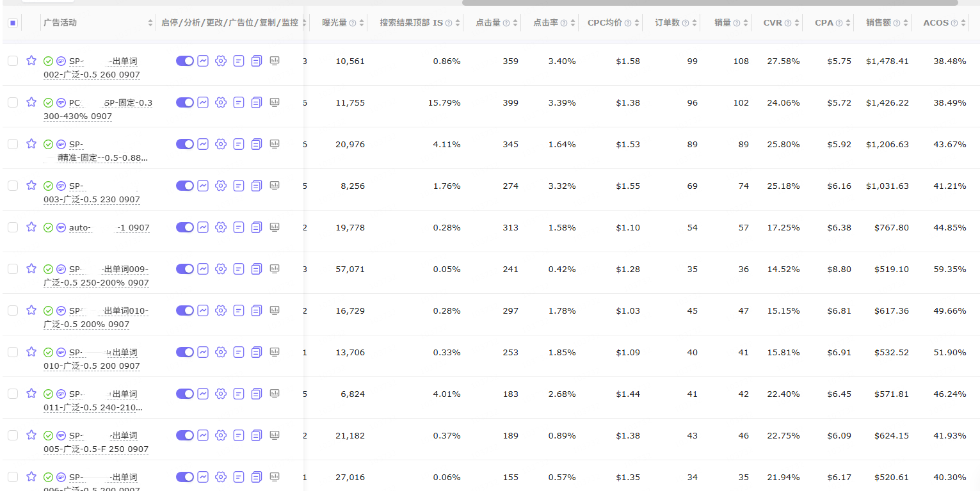This screenshot has height=491, width=980.
Task: Click the 订单数 column header
Action: [x=667, y=23]
